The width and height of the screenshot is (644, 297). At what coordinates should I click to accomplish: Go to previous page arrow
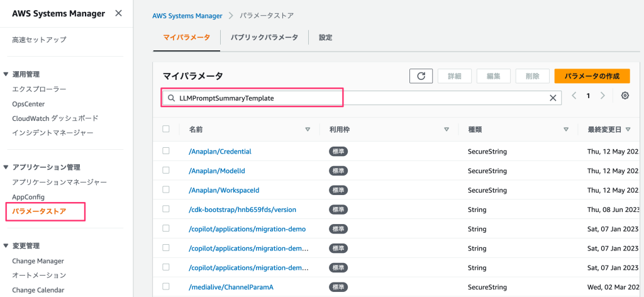(574, 95)
